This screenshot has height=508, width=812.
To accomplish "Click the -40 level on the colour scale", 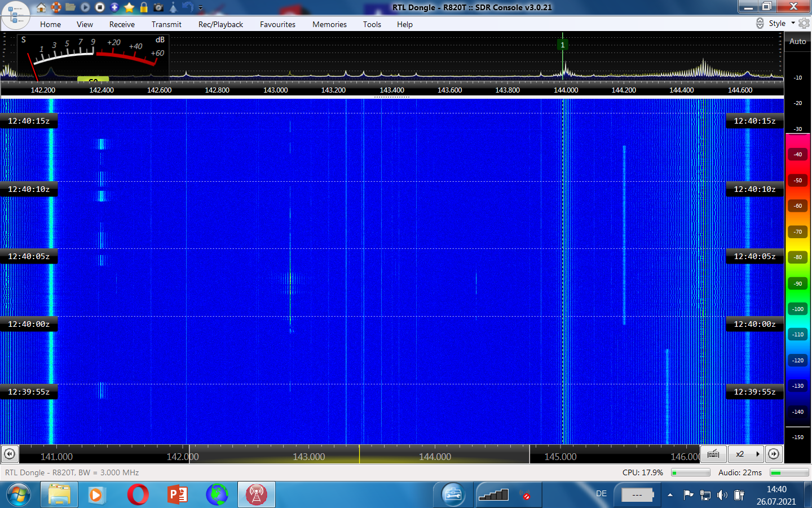I will coord(798,155).
